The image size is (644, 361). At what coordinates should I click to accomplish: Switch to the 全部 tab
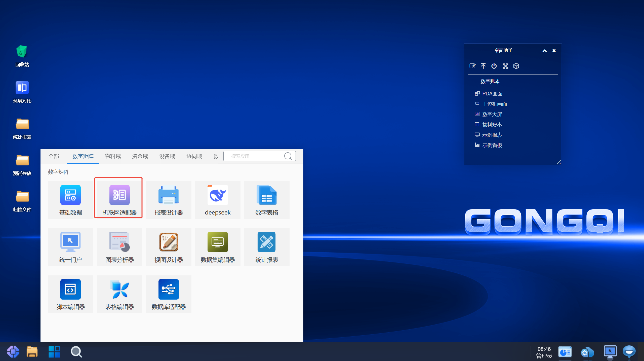[54, 156]
